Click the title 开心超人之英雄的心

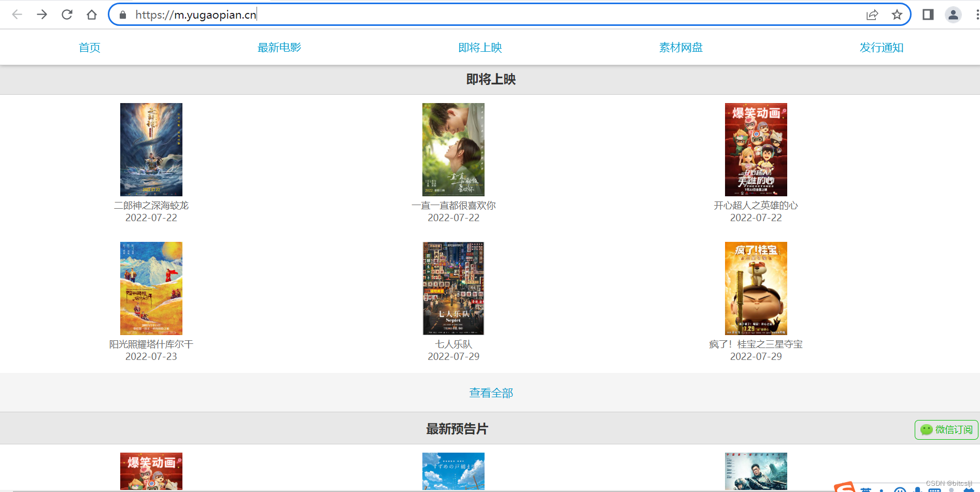[x=756, y=206]
